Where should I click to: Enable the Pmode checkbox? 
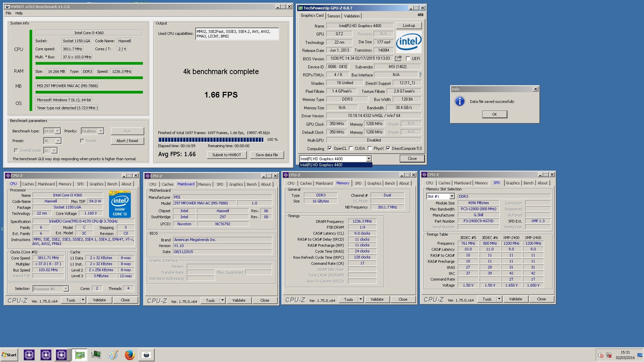click(82, 141)
